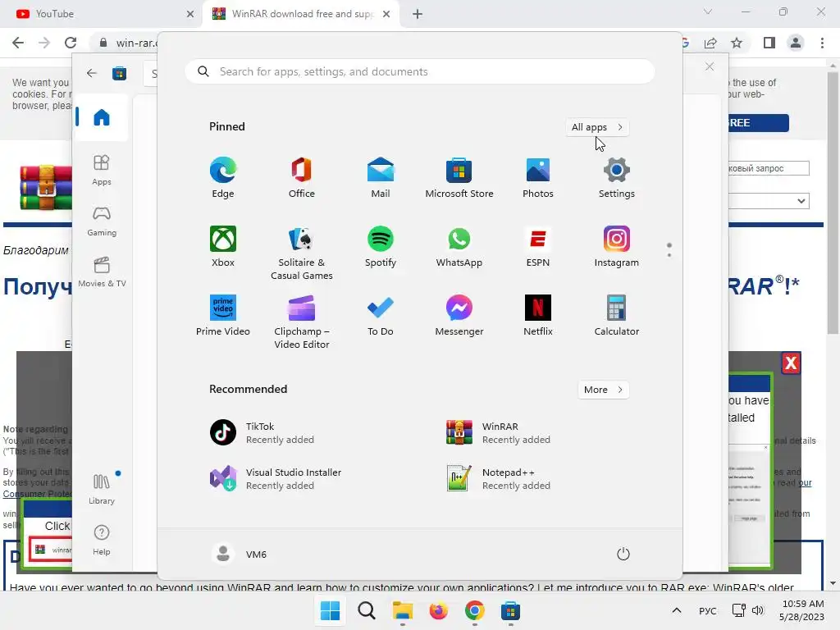Open the Calculator app
This screenshot has height=630, width=840.
[x=617, y=316]
